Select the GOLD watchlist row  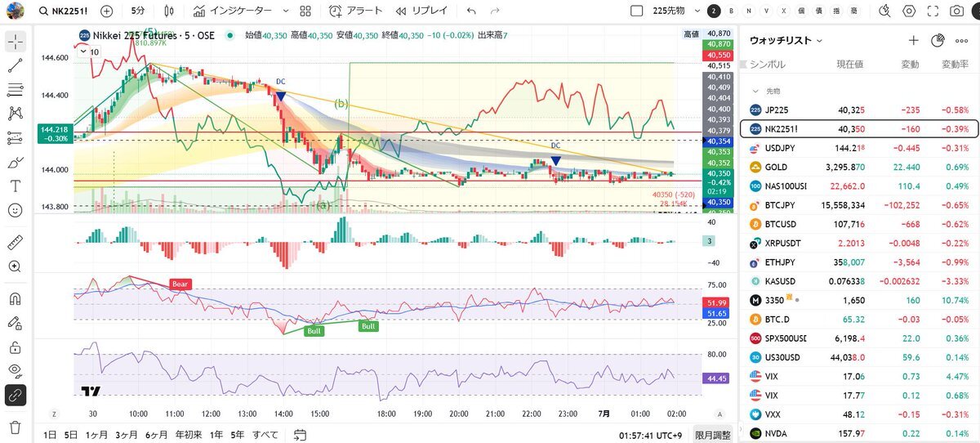tap(859, 167)
